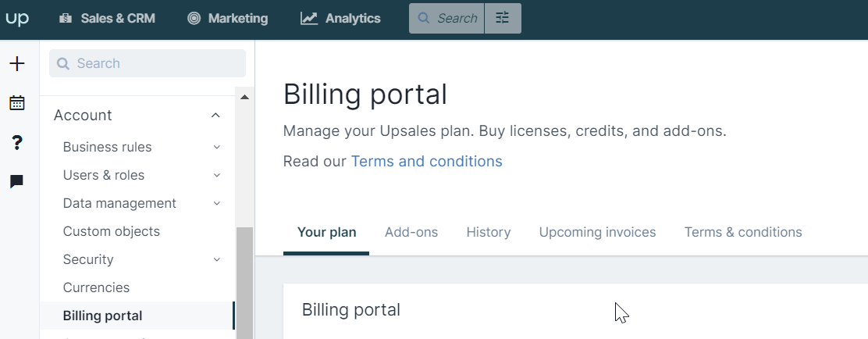
Task: Click the advanced search filter sliders icon
Action: coord(503,18)
